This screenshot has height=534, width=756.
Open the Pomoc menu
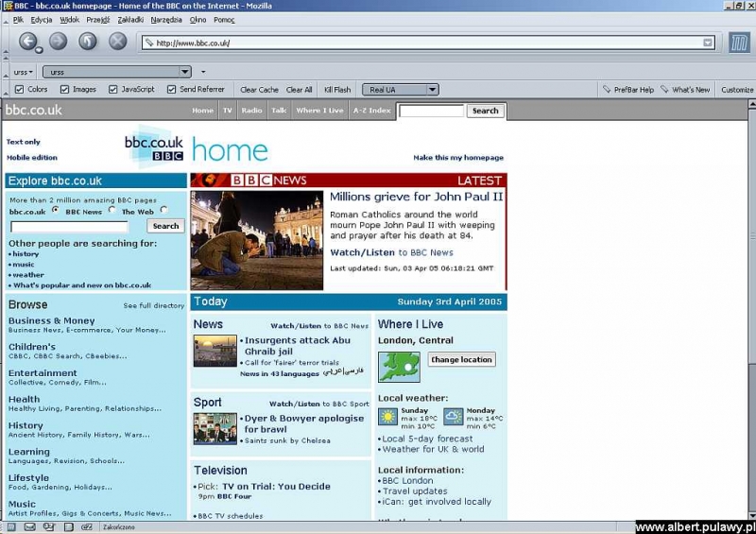(224, 20)
